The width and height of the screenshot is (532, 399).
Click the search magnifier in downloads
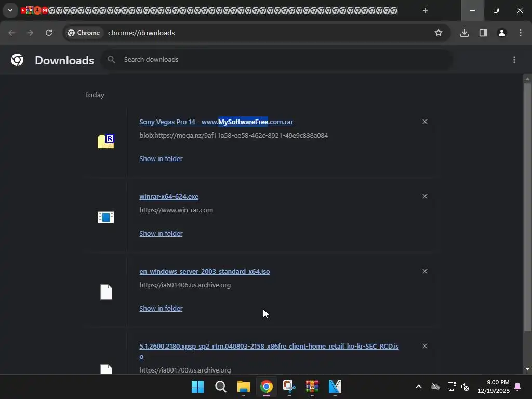(111, 60)
